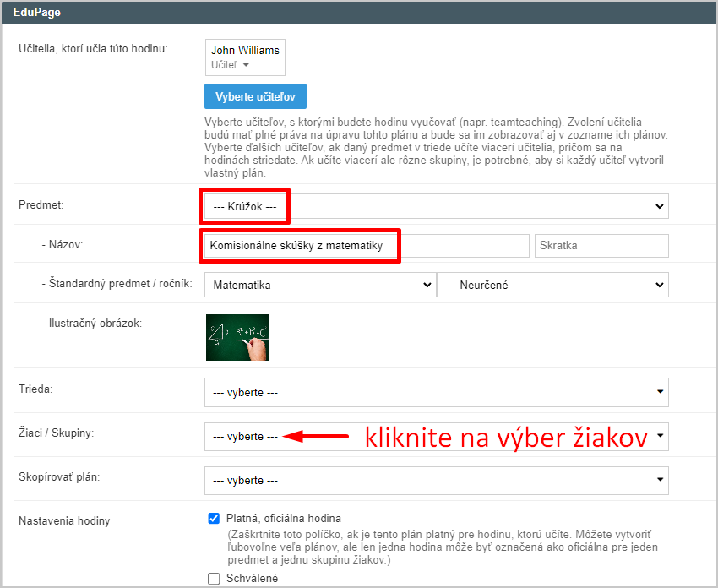Open the Skopírovať plán vyberte dropdown
This screenshot has height=588, width=718.
(437, 481)
